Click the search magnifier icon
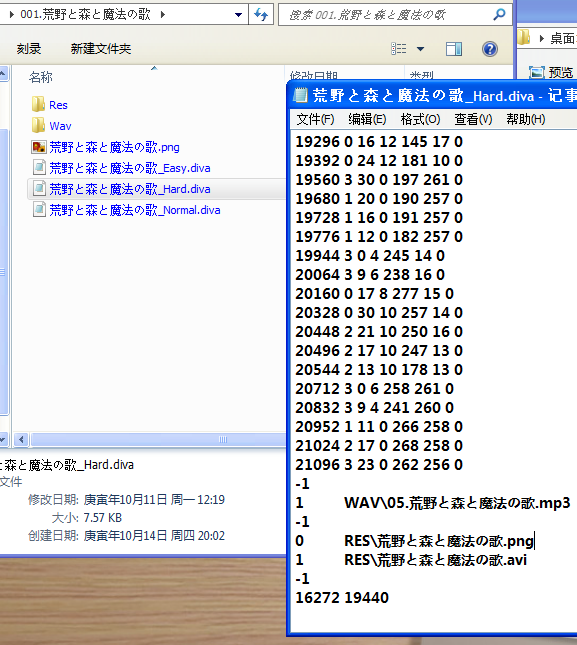577x645 pixels. point(499,15)
